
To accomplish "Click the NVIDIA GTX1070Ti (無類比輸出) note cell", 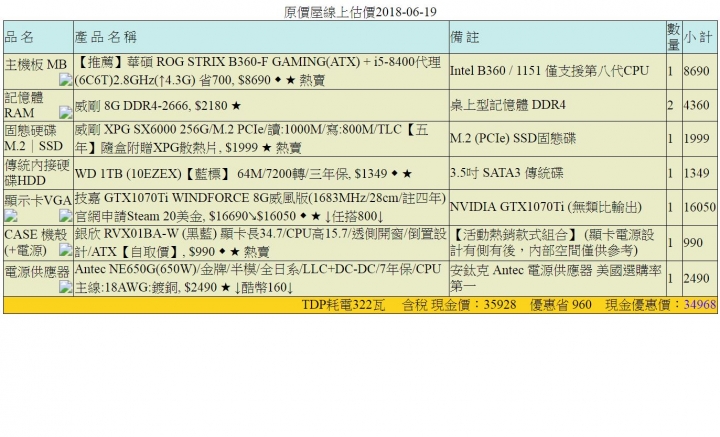I will coord(557,207).
